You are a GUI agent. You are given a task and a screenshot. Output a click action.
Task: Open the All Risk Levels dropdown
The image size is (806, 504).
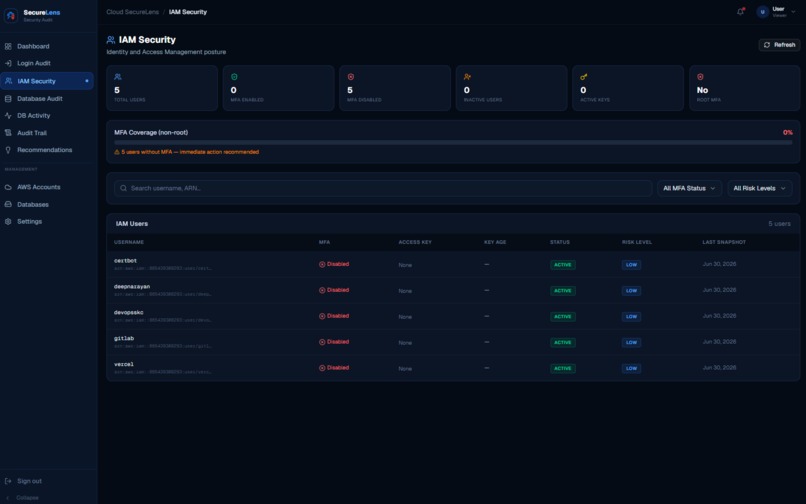tap(760, 188)
